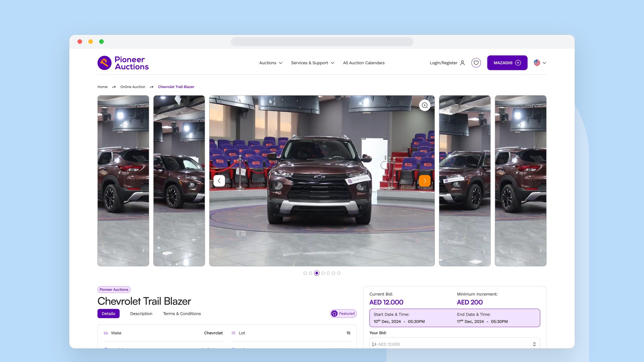The image size is (644, 362).
Task: Click the Your Bid input field
Action: pos(454,343)
